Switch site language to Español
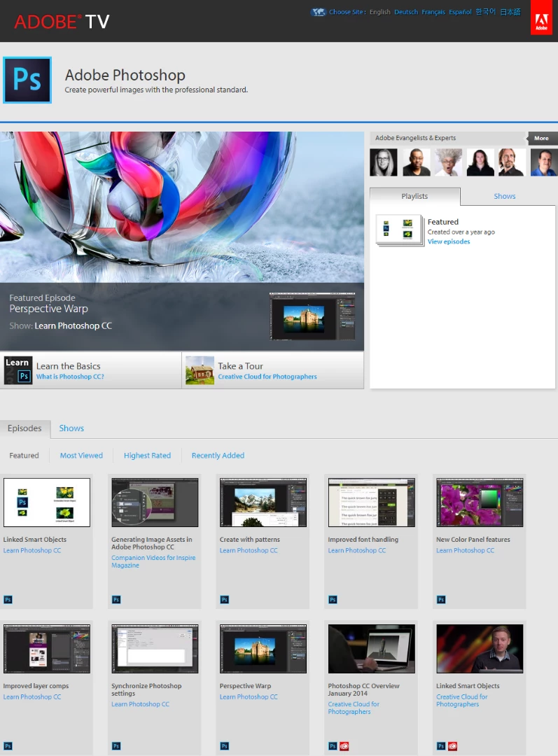Viewport: 558px width, 756px height. coord(460,12)
